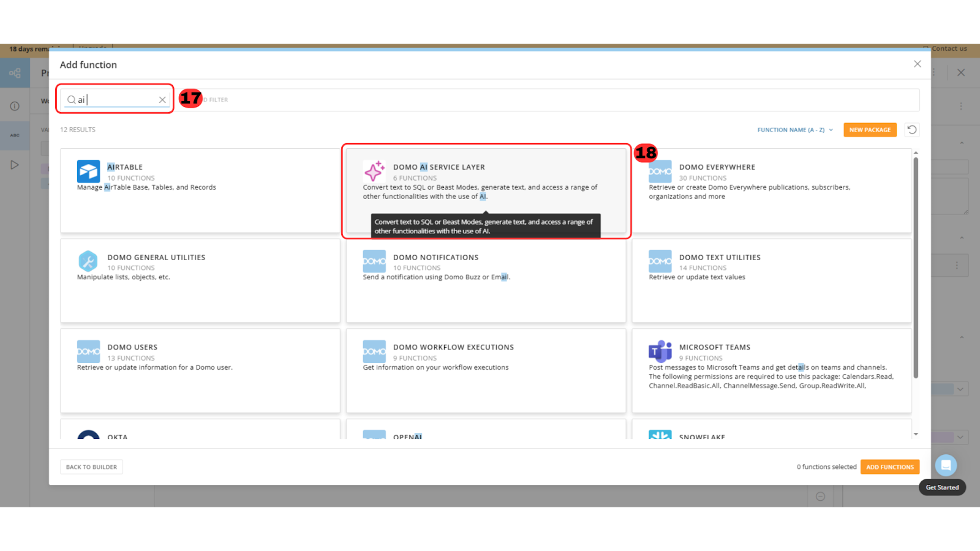Click '14 FUNCTIONS' under Domo Text Utilities
The image size is (980, 551).
tap(703, 268)
